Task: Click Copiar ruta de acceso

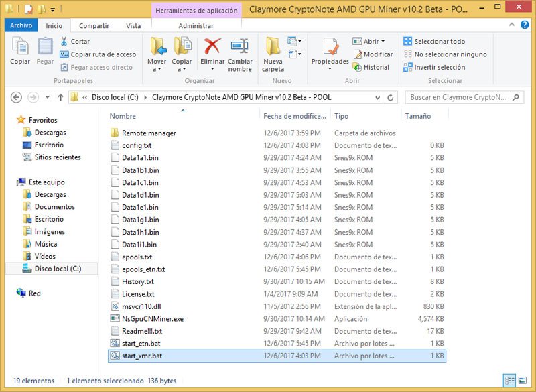Action: click(98, 54)
